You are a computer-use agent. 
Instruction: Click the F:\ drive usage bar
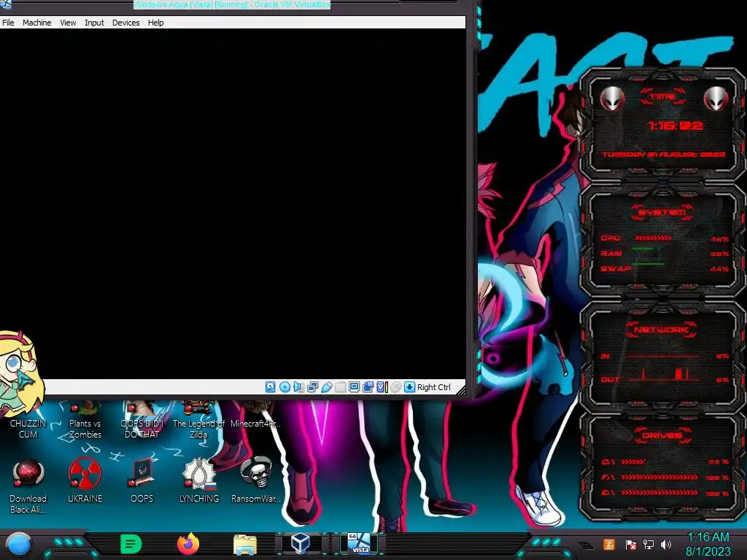click(x=659, y=477)
